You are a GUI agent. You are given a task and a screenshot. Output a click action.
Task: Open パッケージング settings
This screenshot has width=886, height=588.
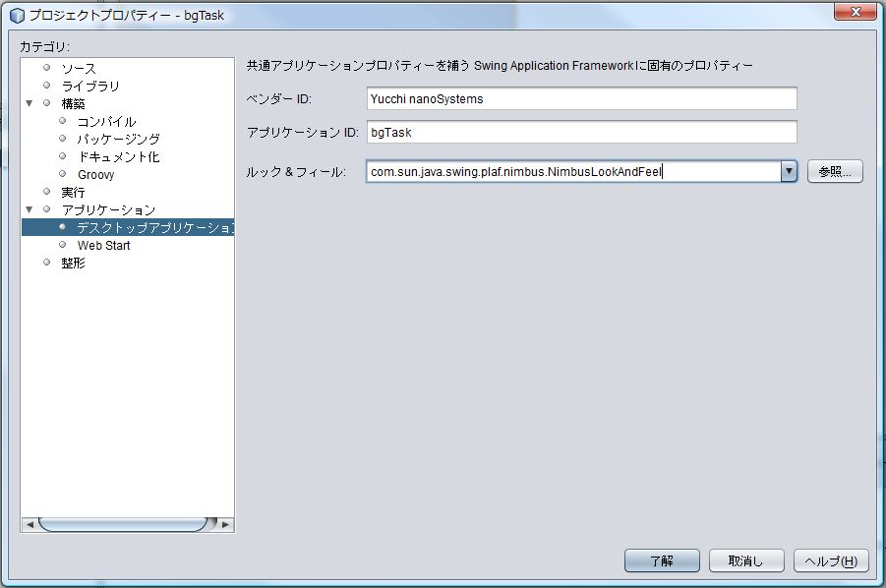[118, 139]
